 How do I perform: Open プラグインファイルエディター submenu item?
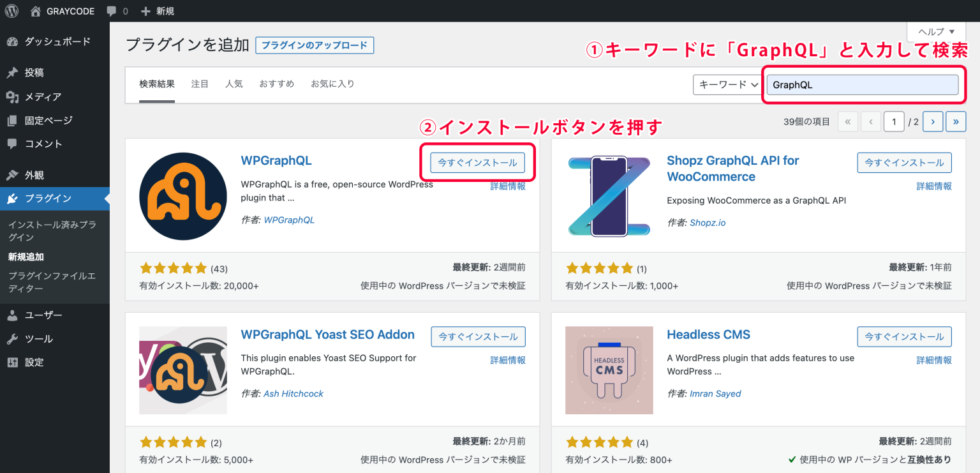point(52,282)
